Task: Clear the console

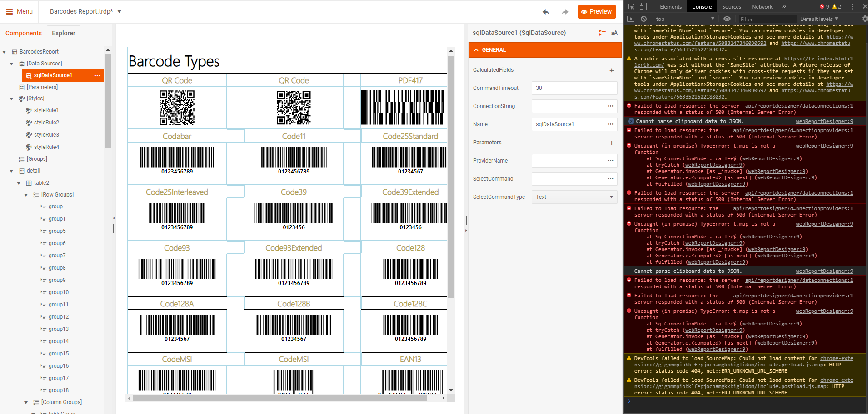Action: pos(644,19)
